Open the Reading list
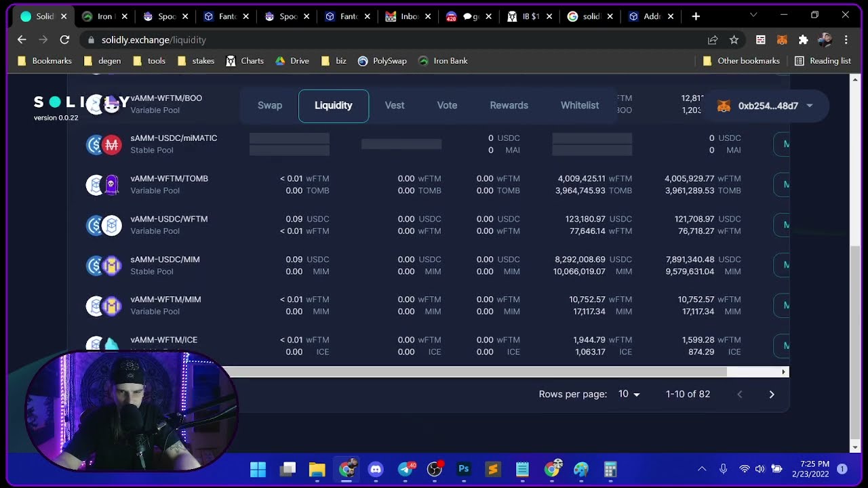This screenshot has height=488, width=868. pos(823,61)
